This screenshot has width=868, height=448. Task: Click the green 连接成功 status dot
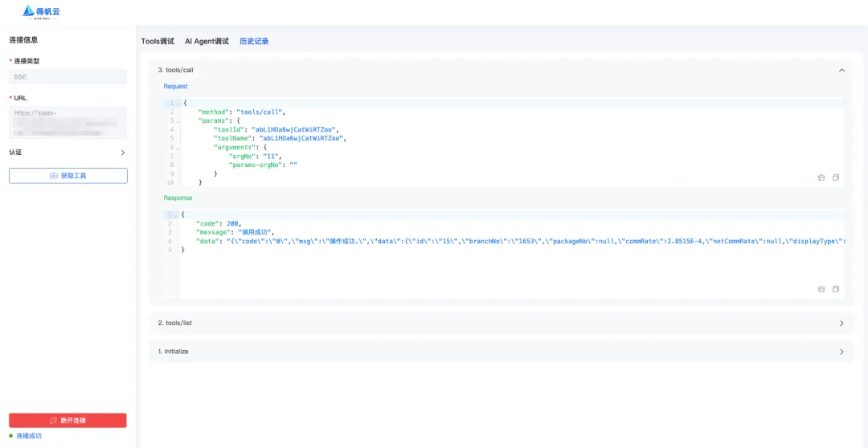pos(11,436)
